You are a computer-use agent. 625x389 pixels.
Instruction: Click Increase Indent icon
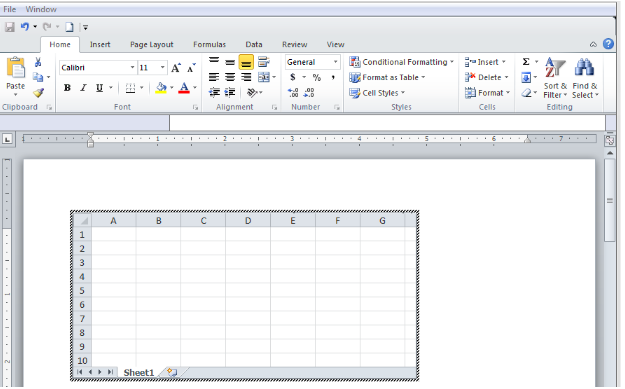pos(230,92)
